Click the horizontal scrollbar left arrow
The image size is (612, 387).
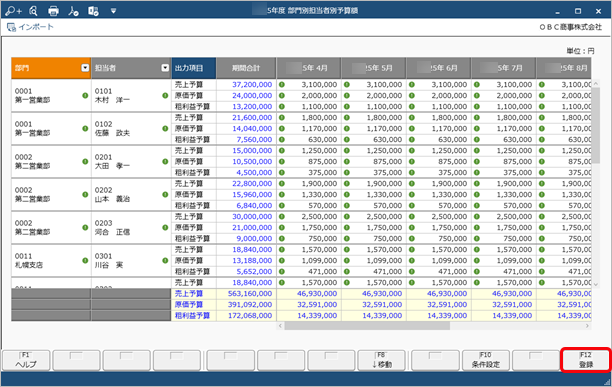[280, 326]
